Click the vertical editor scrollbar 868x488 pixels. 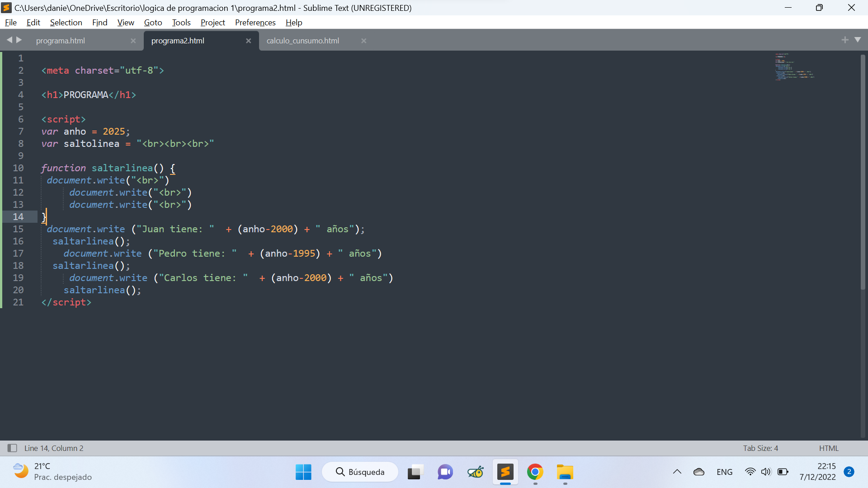coord(863,172)
